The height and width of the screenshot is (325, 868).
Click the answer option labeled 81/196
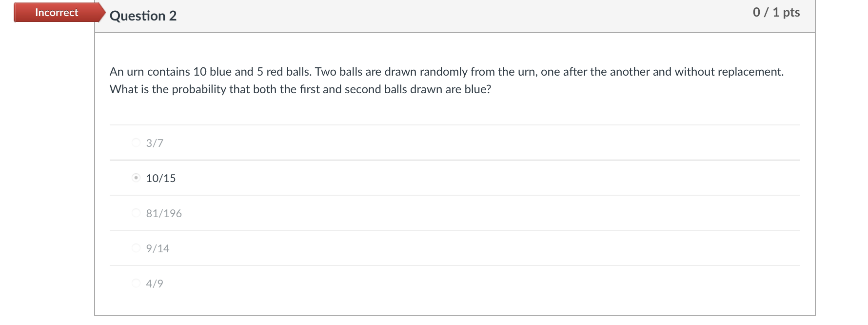coord(164,213)
